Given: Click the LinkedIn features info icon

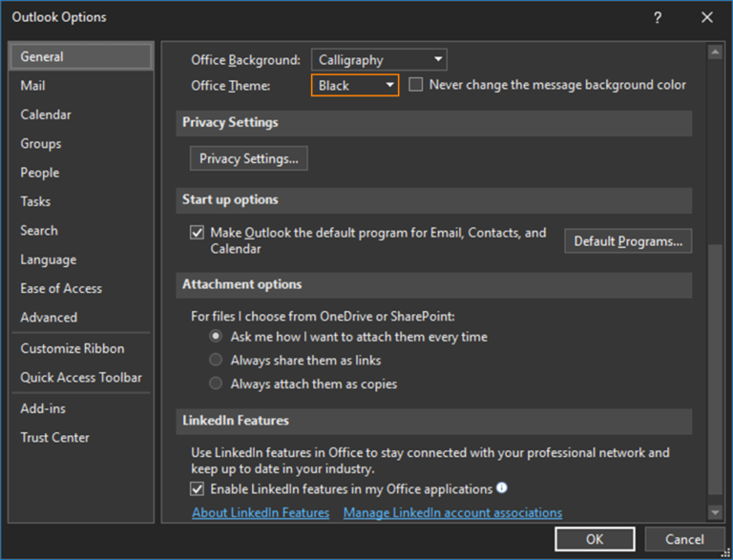Looking at the screenshot, I should 502,488.
